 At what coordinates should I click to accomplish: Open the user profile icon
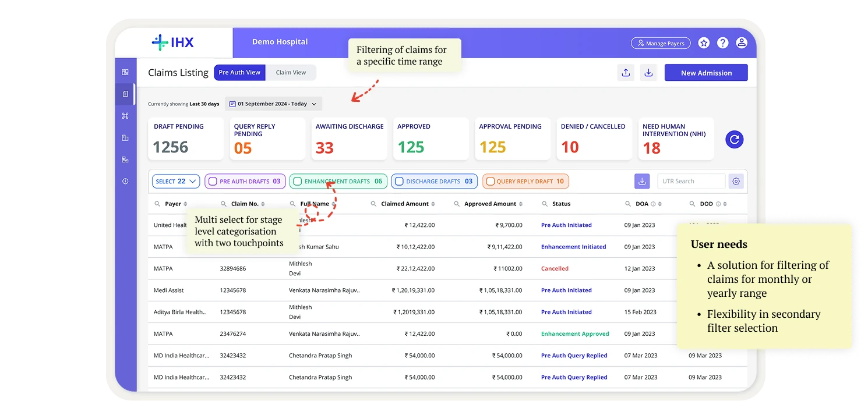(x=742, y=42)
